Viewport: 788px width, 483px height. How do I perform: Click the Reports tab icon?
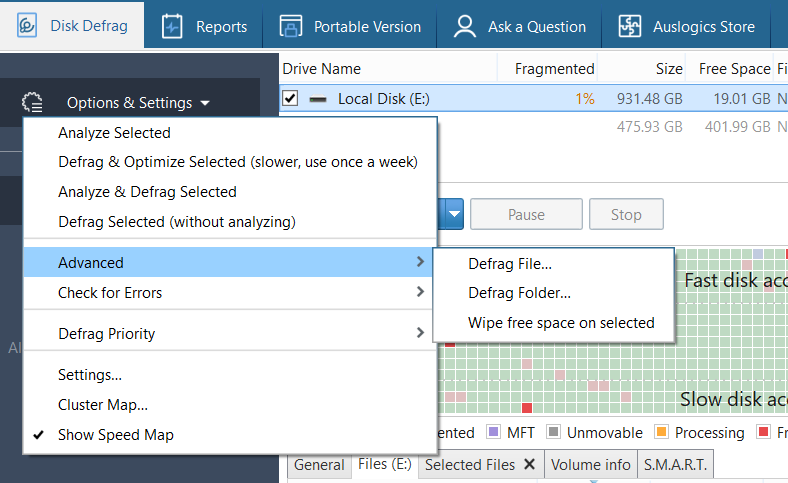(172, 26)
